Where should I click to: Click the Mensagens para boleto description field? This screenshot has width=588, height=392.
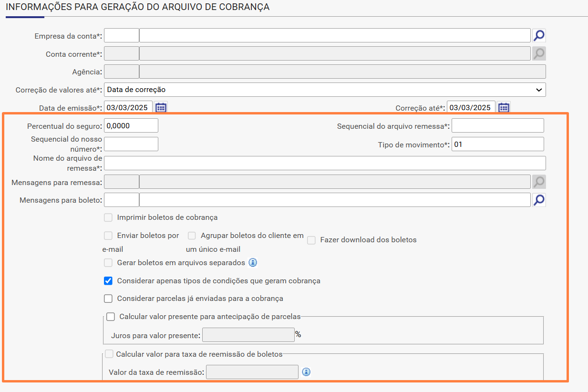click(x=335, y=200)
